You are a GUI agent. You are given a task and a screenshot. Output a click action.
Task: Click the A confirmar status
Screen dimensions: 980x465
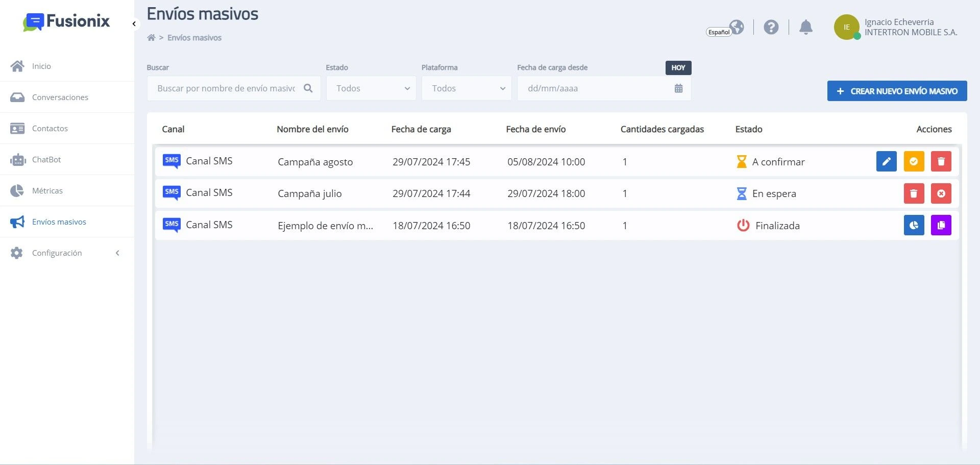(770, 162)
